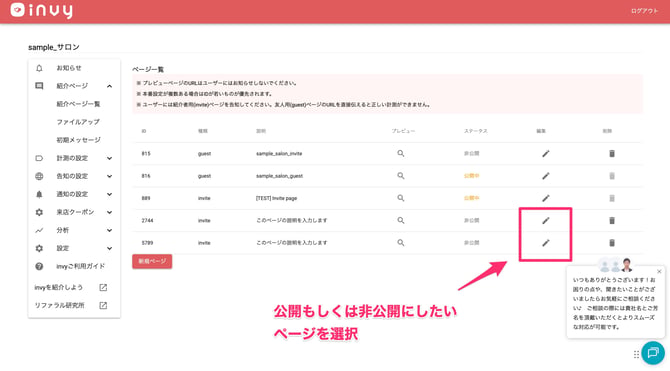The image size is (670, 371).
Task: Click the ステータス column header
Action: [476, 131]
